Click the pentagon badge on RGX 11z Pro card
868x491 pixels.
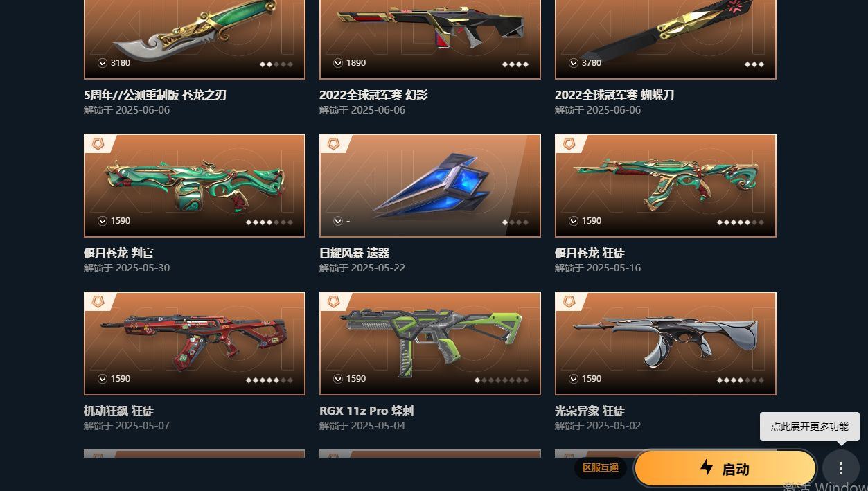click(x=333, y=302)
